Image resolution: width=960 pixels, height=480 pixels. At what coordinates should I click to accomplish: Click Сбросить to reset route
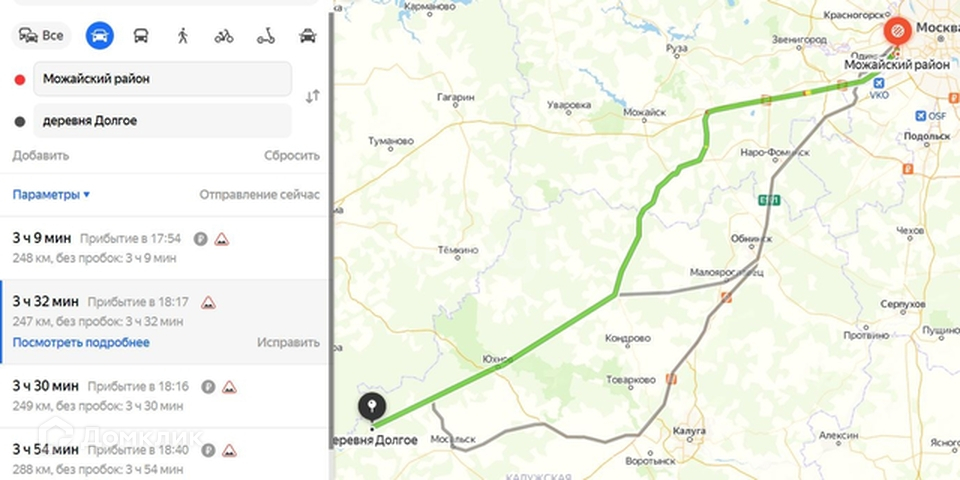292,156
